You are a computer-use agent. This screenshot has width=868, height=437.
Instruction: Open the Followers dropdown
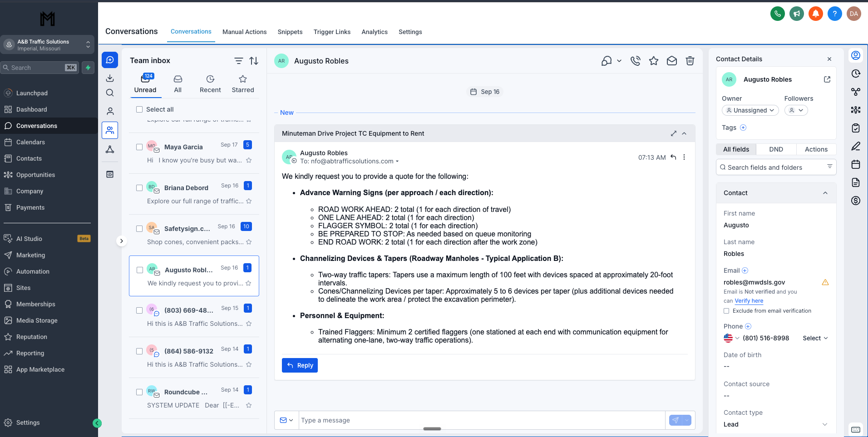click(796, 110)
